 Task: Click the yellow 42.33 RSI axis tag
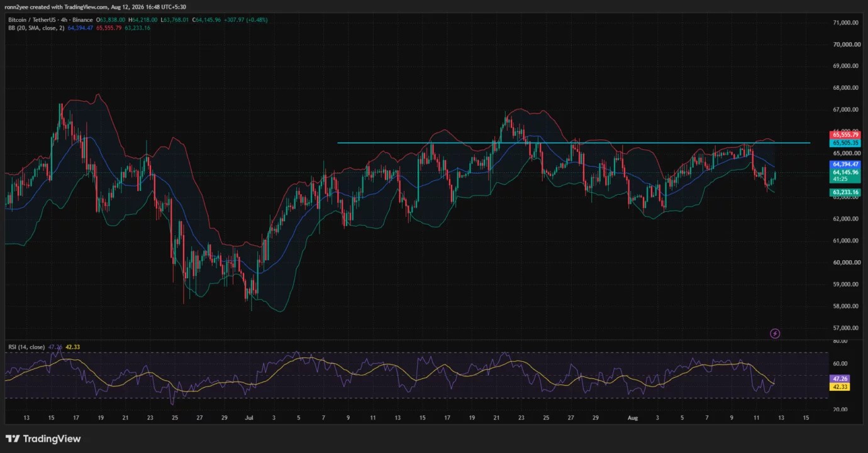coord(840,387)
